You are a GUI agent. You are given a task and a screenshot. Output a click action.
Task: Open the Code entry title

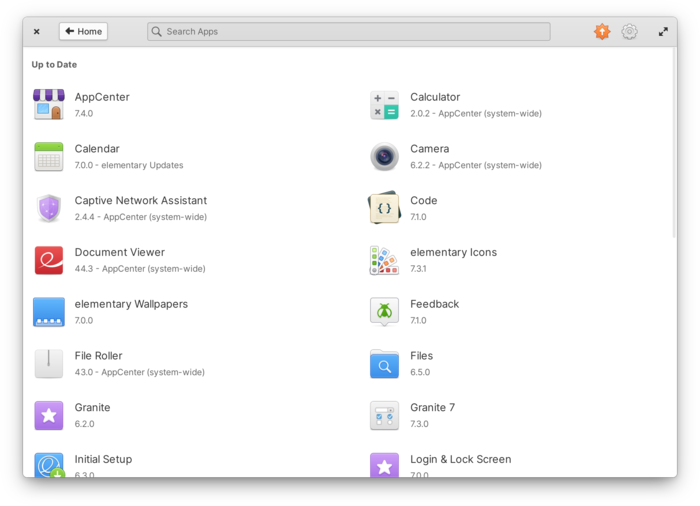[x=424, y=201]
